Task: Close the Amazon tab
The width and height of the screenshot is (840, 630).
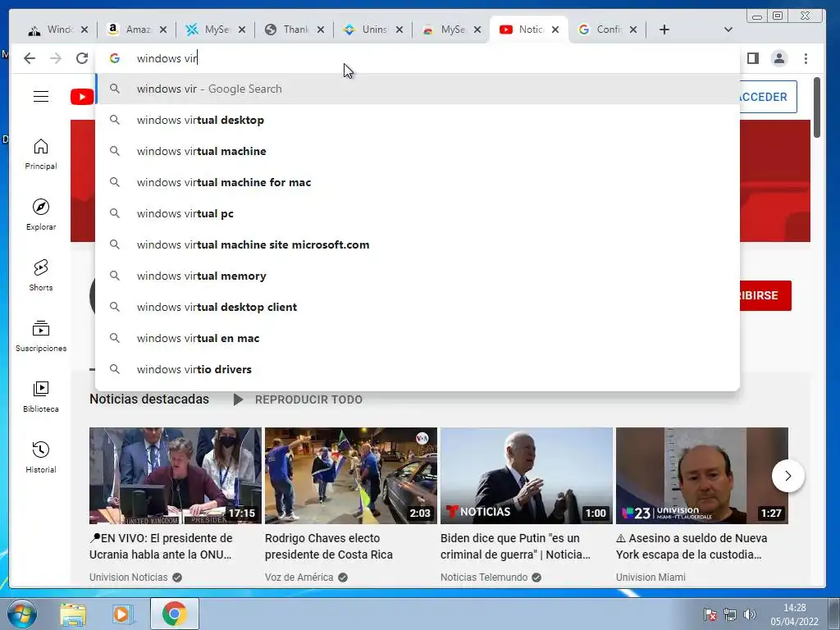Action: (x=163, y=30)
